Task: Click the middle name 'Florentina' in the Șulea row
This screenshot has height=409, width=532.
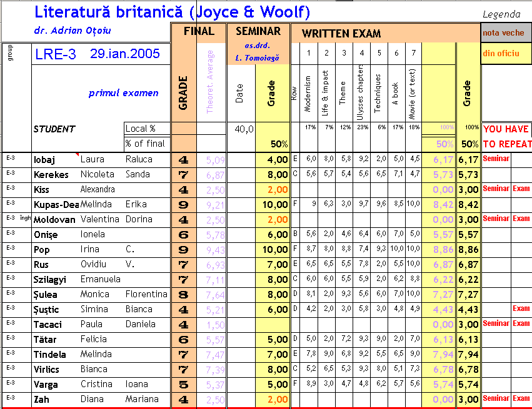Action: pyautogui.click(x=146, y=294)
